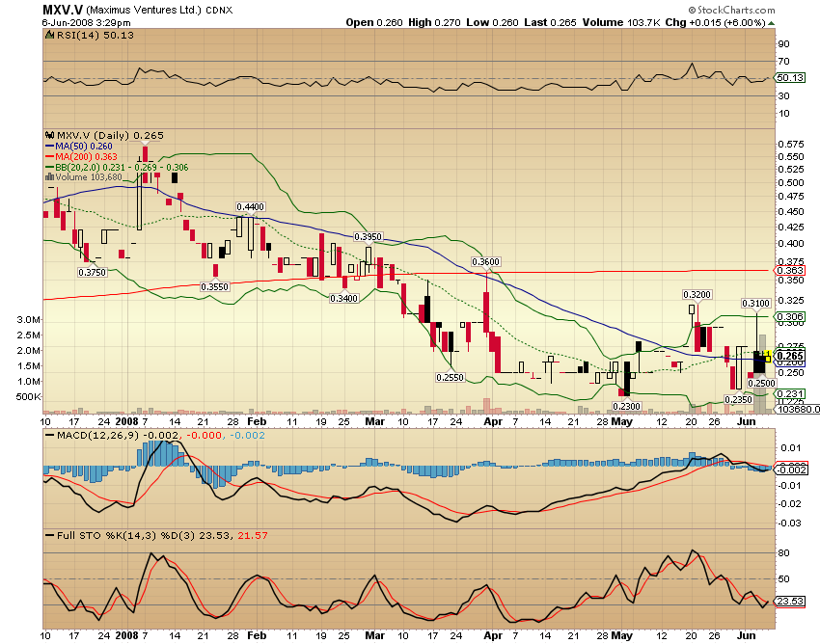Click the 0.2550 price low label
The height and width of the screenshot is (644, 820).
(x=451, y=377)
